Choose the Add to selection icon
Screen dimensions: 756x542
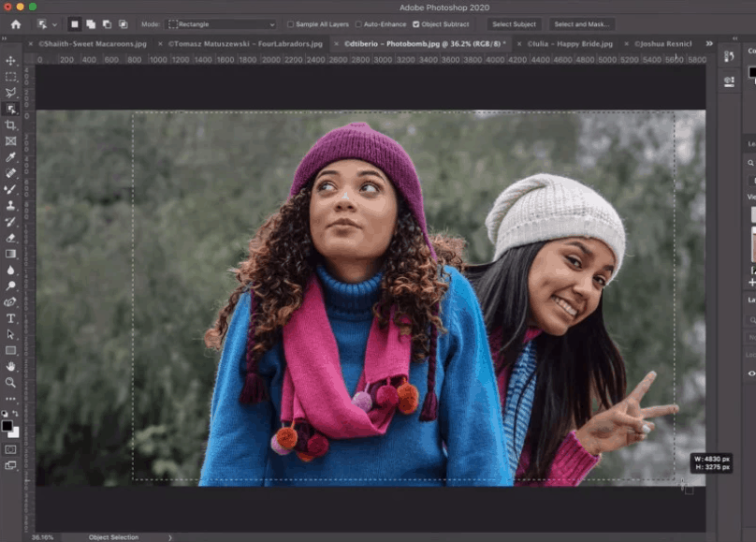90,24
